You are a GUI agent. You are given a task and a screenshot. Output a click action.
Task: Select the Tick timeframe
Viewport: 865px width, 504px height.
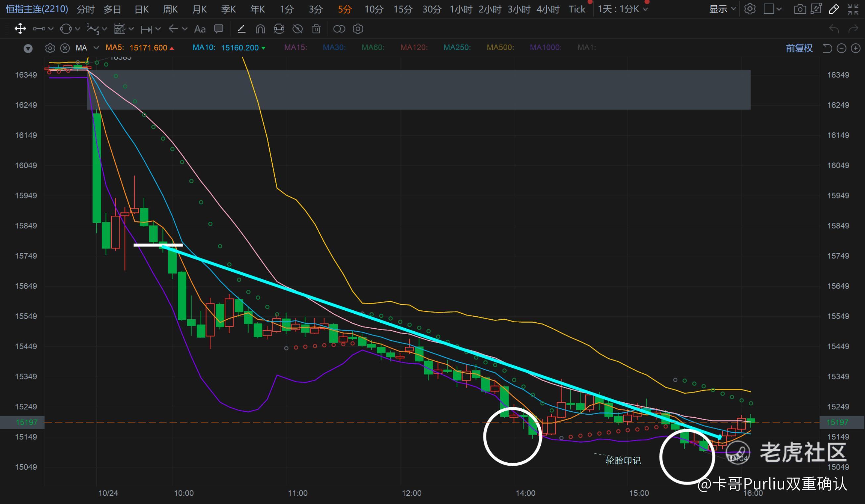pos(577,9)
